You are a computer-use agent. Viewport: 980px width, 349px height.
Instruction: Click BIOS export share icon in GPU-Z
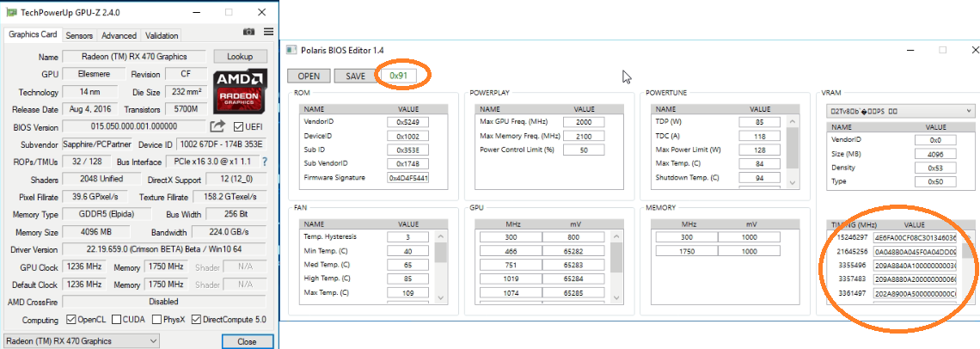217,126
